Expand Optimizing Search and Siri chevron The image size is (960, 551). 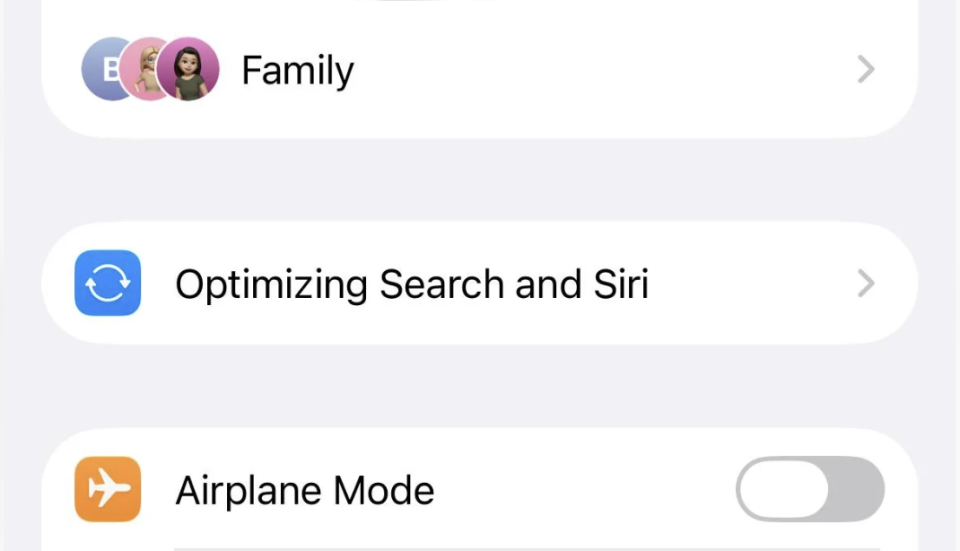click(x=866, y=283)
